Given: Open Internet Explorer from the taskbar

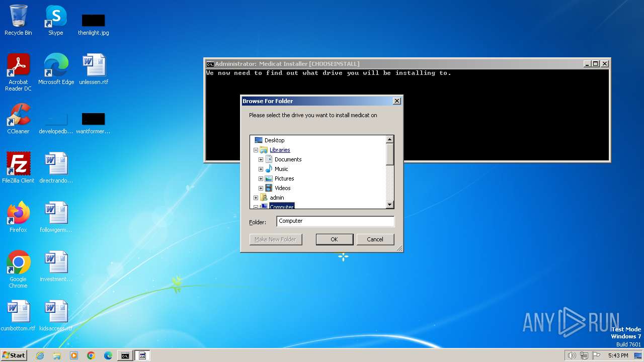Looking at the screenshot, I should tap(40, 355).
